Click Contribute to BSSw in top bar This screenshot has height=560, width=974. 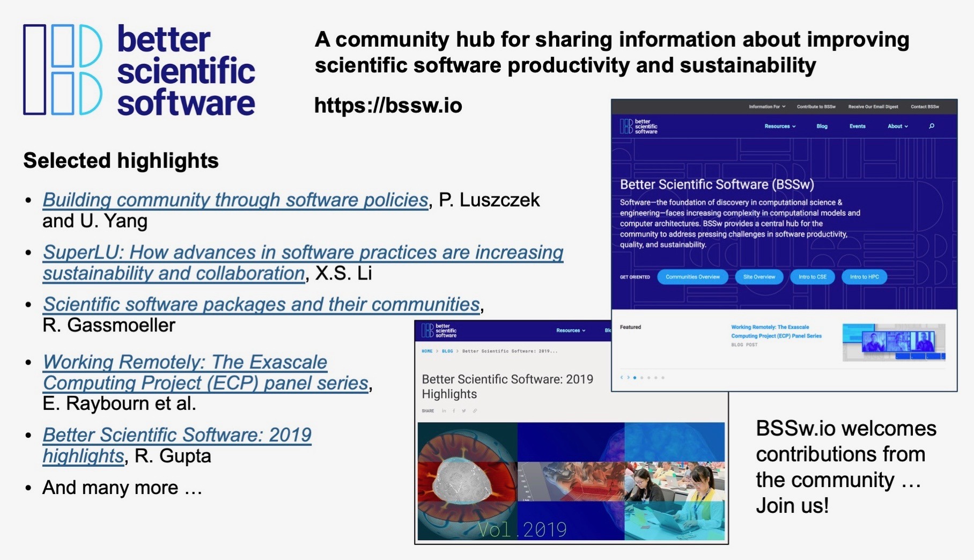[816, 107]
